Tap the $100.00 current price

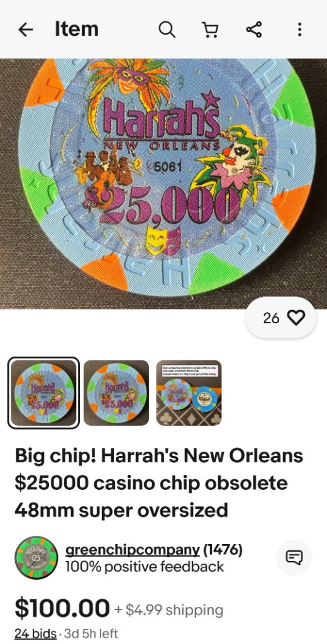pos(62,608)
